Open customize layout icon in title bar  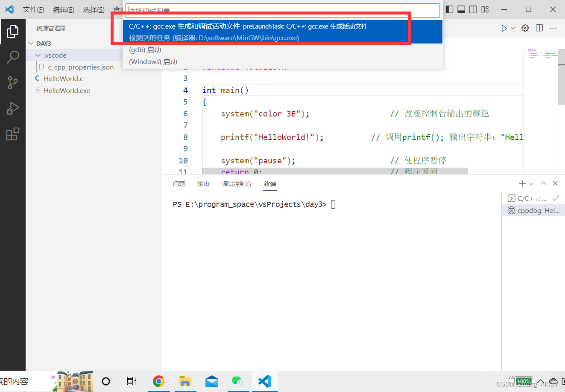coord(485,9)
